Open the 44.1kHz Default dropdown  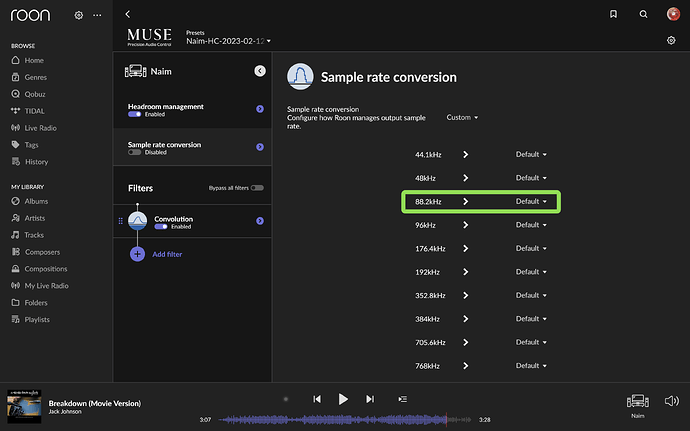click(531, 155)
